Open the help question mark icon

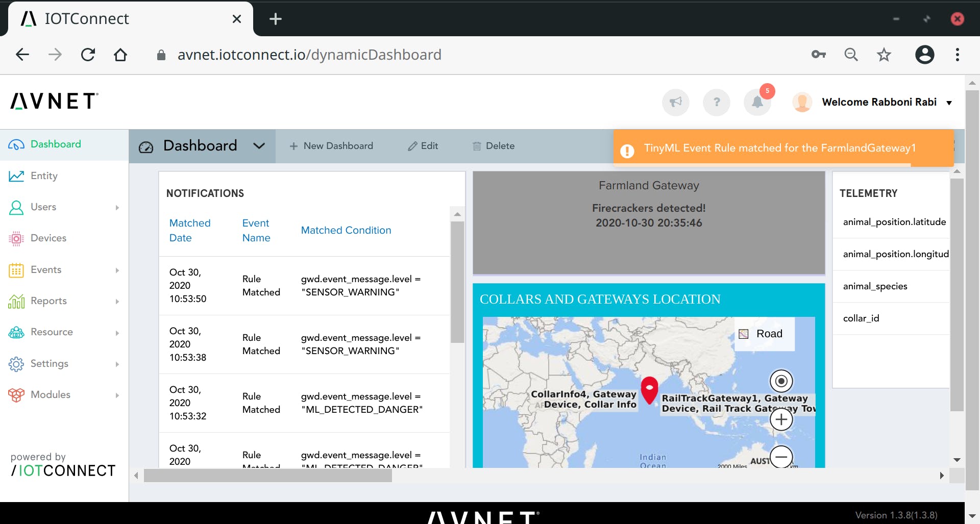pos(717,102)
